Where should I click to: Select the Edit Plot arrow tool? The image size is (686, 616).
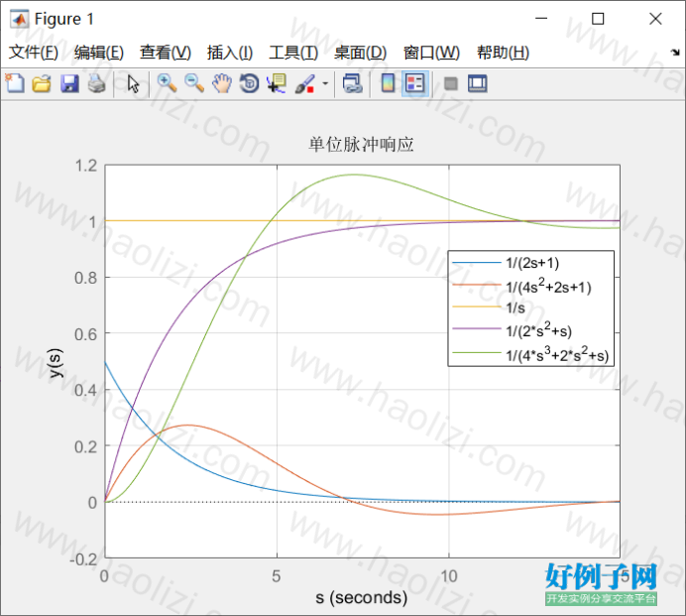pyautogui.click(x=134, y=83)
